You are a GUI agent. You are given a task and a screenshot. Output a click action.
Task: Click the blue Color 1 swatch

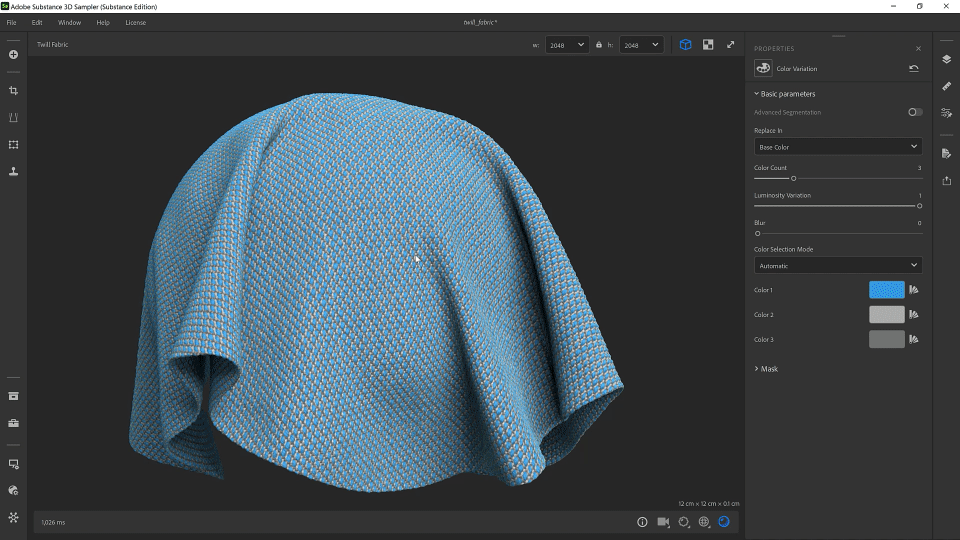coord(886,290)
